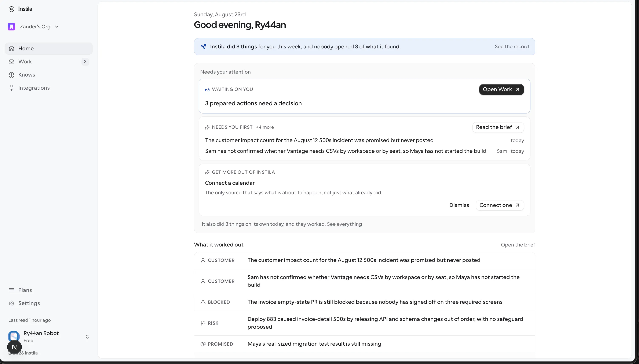Open the '3 prepared actions need a decision' card text

coord(253,104)
